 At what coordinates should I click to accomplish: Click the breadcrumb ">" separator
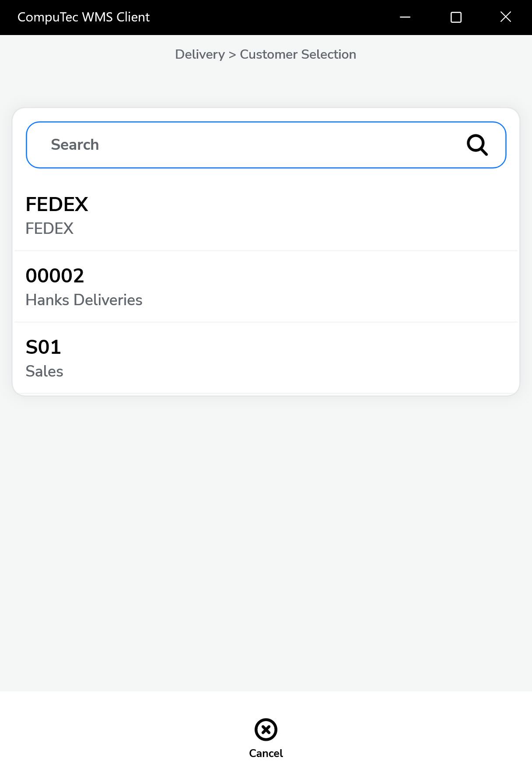[232, 55]
